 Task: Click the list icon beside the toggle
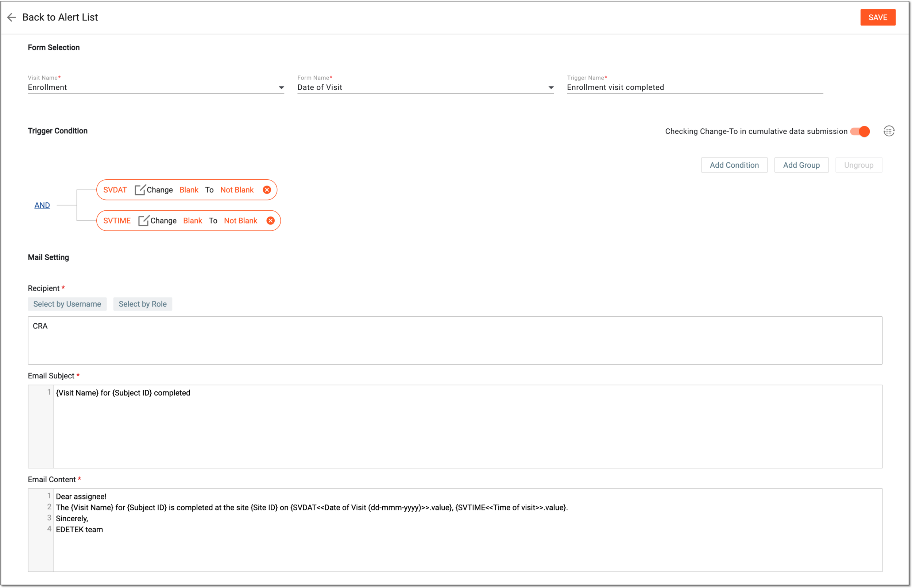click(888, 131)
